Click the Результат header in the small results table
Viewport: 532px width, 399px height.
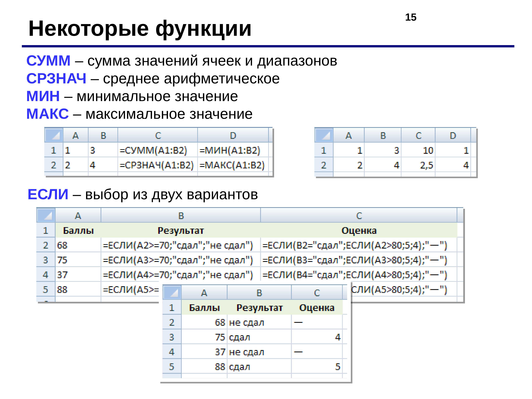tap(259, 308)
